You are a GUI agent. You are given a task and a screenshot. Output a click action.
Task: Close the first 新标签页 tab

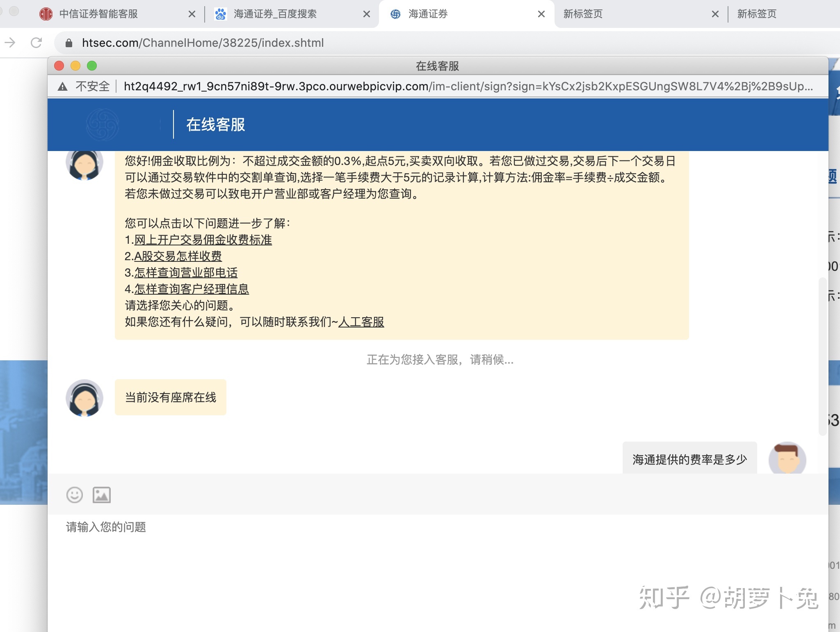(715, 14)
